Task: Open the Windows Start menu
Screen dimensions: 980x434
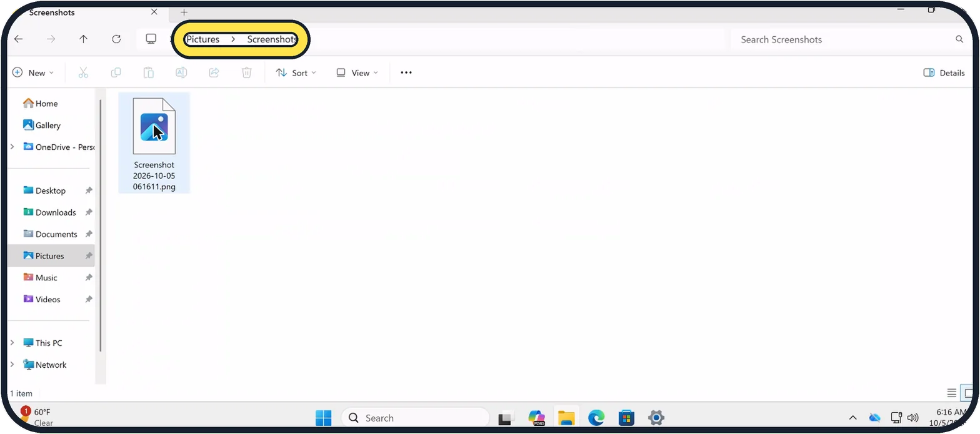Action: (x=324, y=418)
